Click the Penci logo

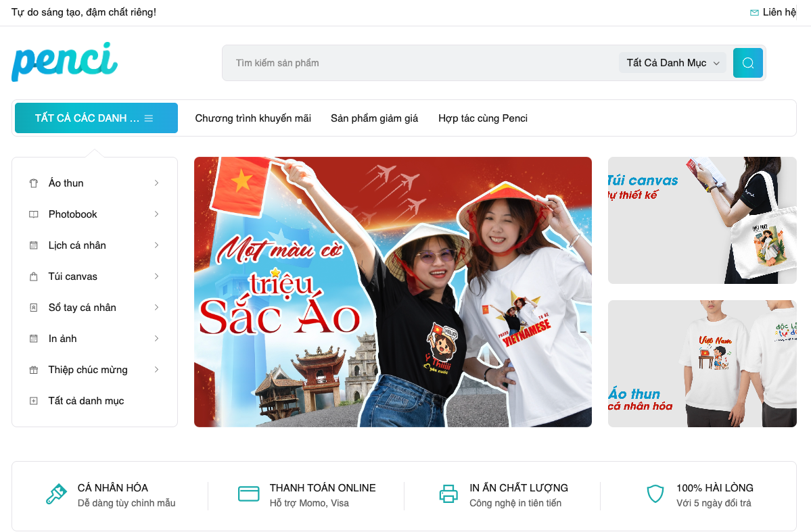[x=65, y=62]
